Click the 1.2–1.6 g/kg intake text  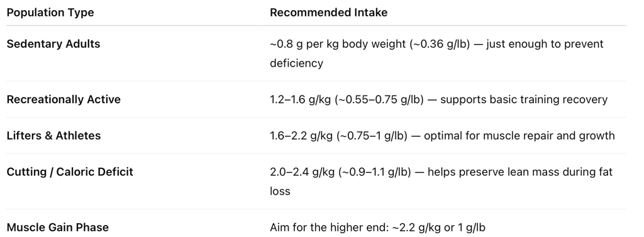300,99
